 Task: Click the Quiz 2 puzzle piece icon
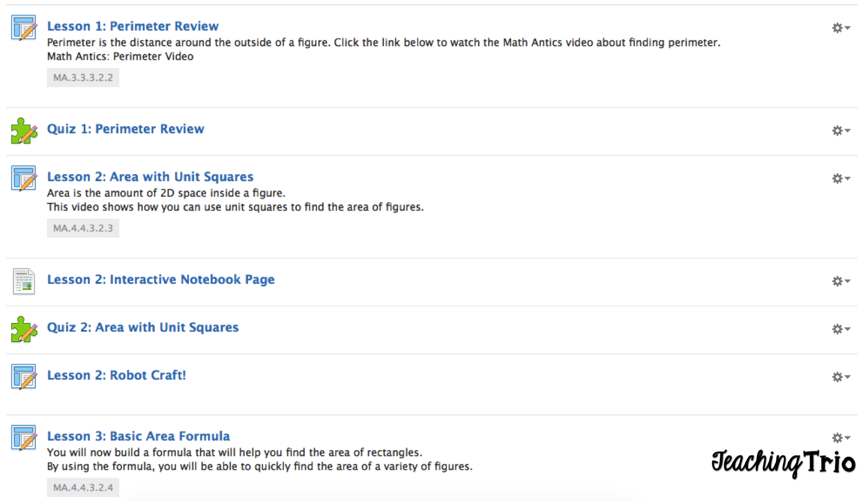pyautogui.click(x=24, y=329)
